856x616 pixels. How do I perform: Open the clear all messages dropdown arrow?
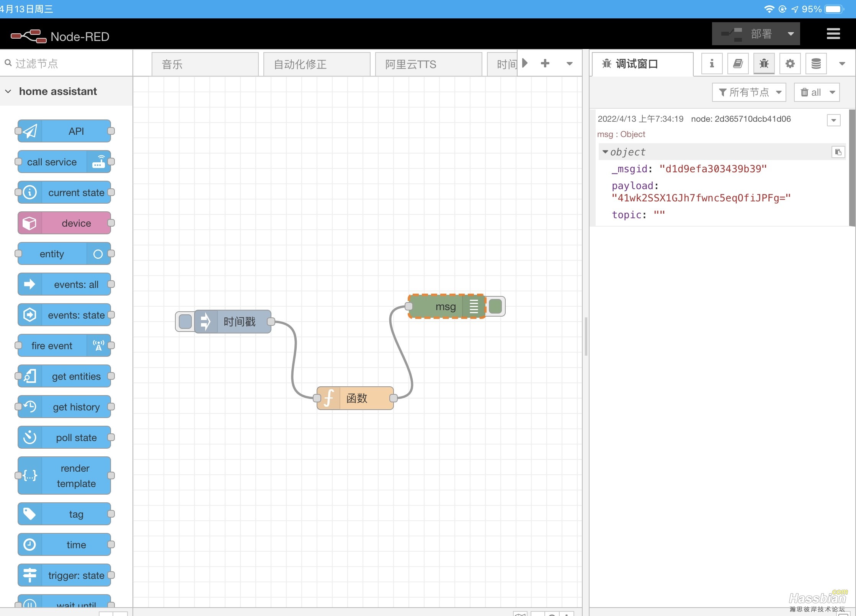(x=832, y=92)
